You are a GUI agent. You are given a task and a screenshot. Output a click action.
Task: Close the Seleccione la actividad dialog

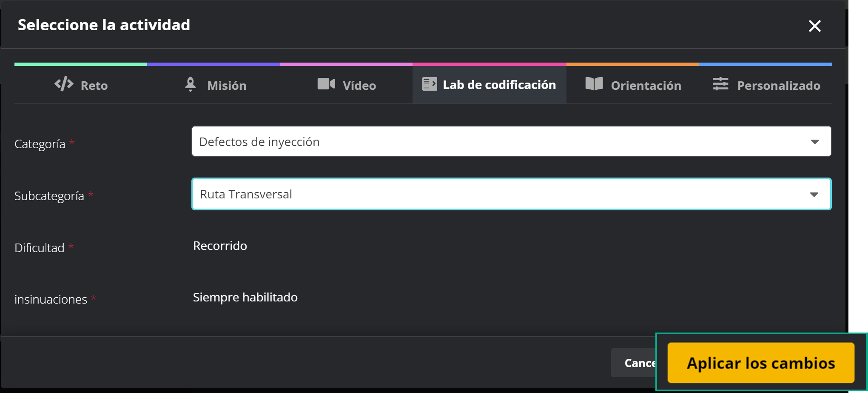[814, 26]
